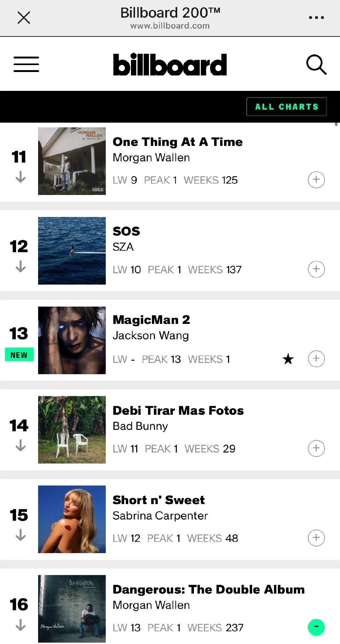This screenshot has height=644, width=340.
Task: Tap the SOS album cover thumbnail
Action: click(x=72, y=251)
